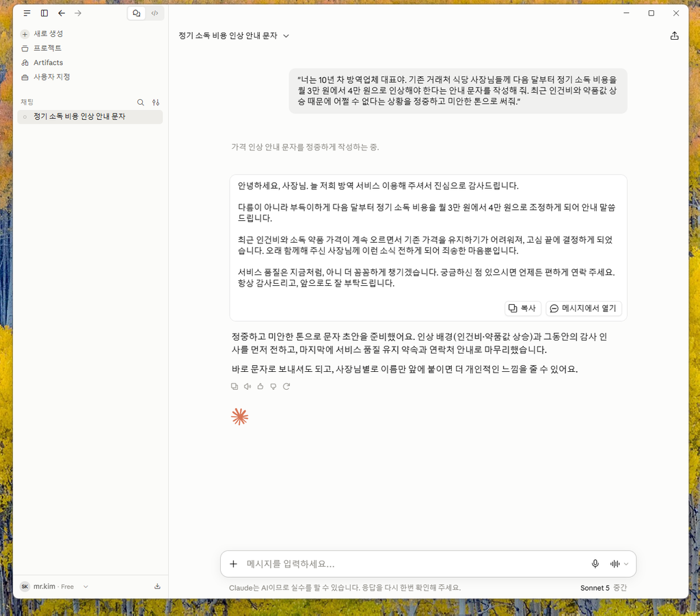The height and width of the screenshot is (616, 700).
Task: Click the 안녕하세요, 사장님 draft line
Action: (378, 186)
